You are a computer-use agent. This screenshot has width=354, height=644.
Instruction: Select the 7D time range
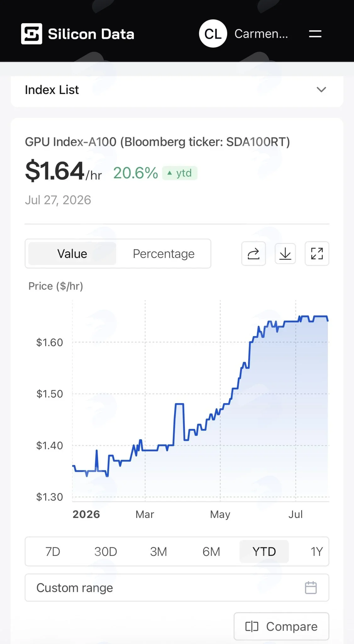point(53,552)
